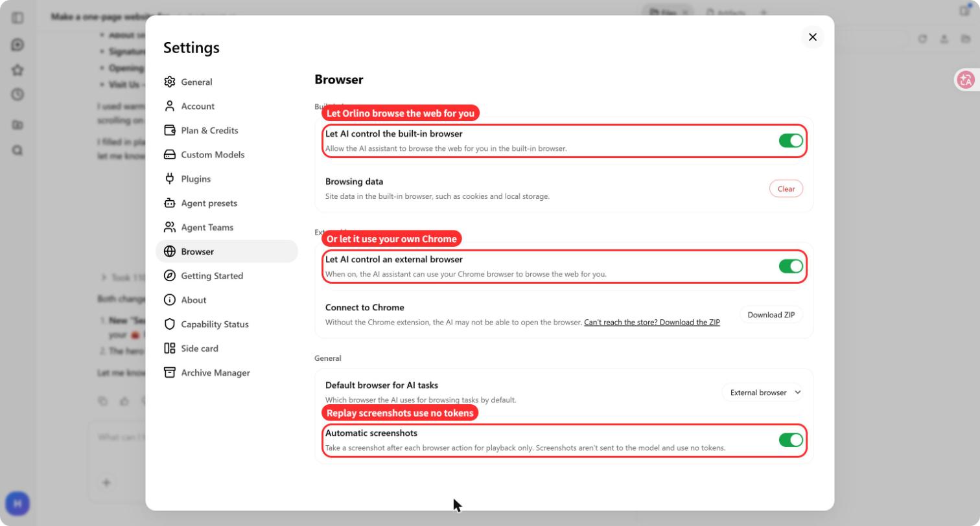
Task: Close the Settings dialog with the X
Action: tap(813, 37)
